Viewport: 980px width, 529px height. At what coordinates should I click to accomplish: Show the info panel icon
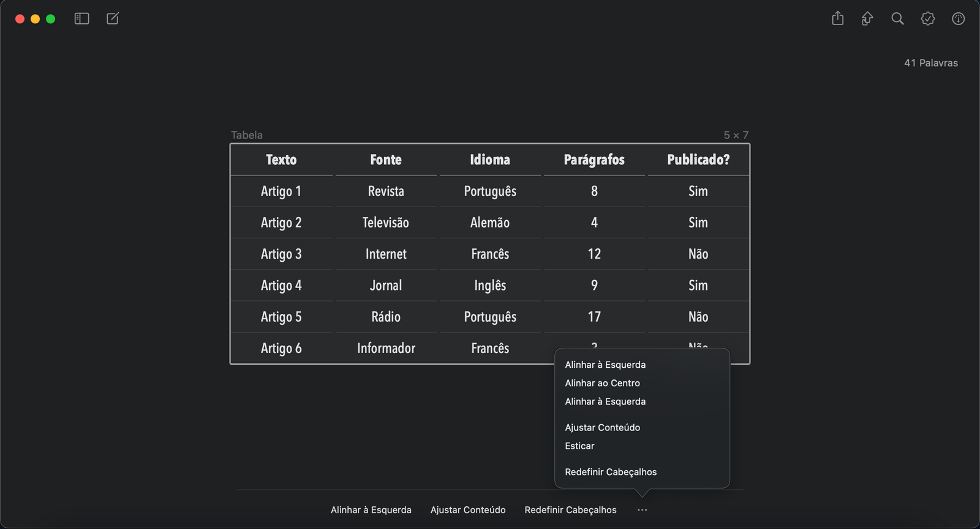tap(958, 19)
